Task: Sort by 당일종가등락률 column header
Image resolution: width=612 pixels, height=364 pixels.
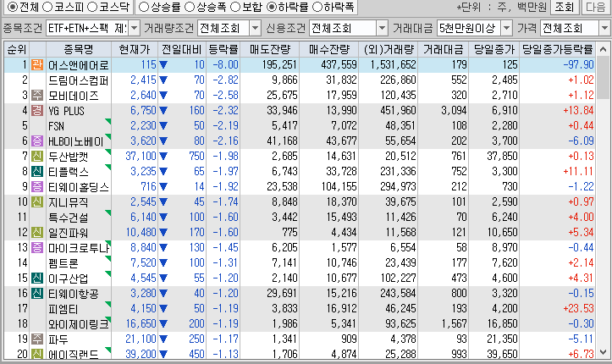Action: (x=557, y=49)
